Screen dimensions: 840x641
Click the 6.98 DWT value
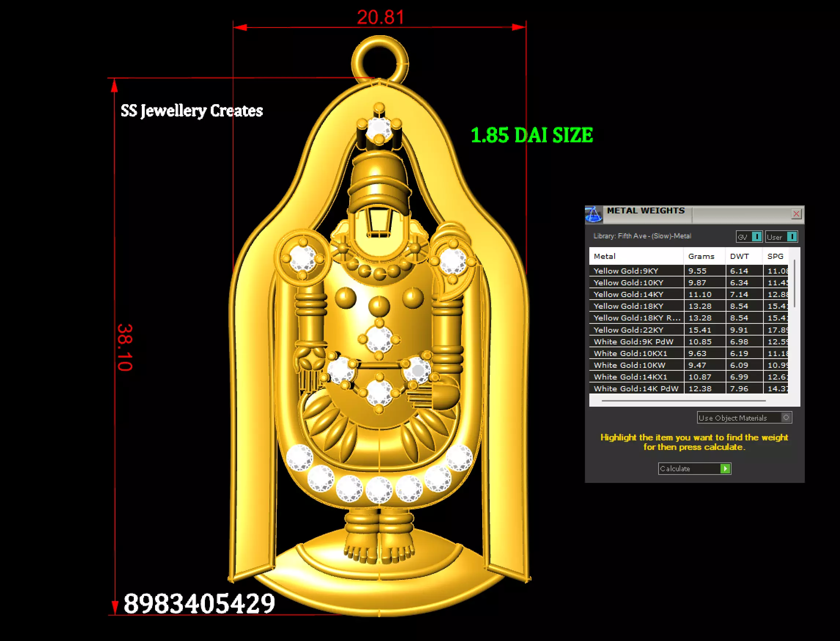point(739,341)
